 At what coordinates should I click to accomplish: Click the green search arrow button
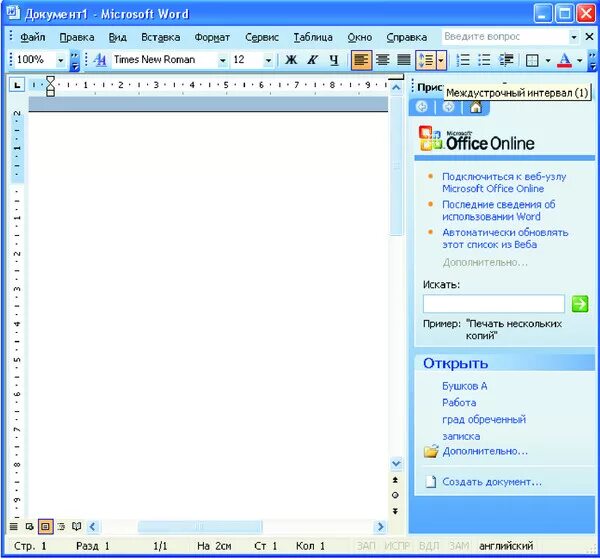click(x=580, y=304)
